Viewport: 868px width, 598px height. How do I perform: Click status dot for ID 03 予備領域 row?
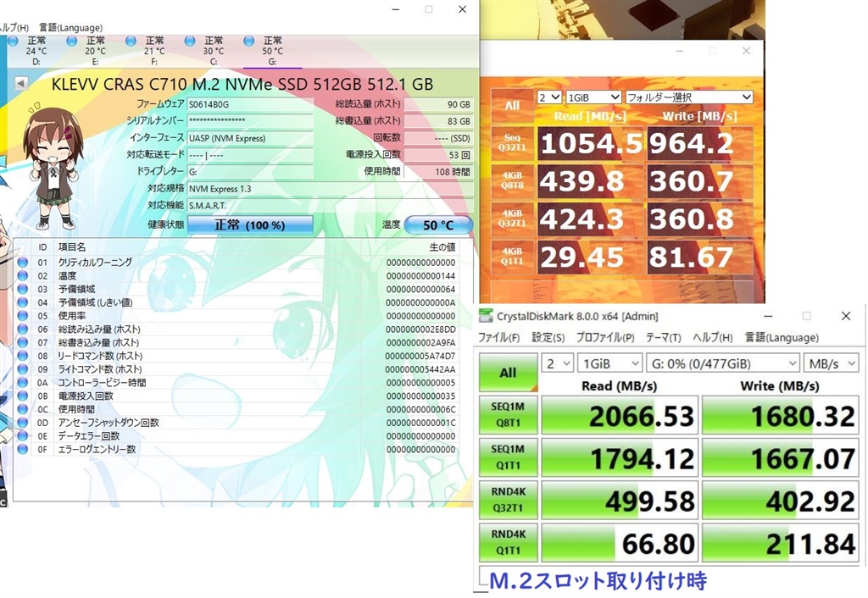(23, 289)
